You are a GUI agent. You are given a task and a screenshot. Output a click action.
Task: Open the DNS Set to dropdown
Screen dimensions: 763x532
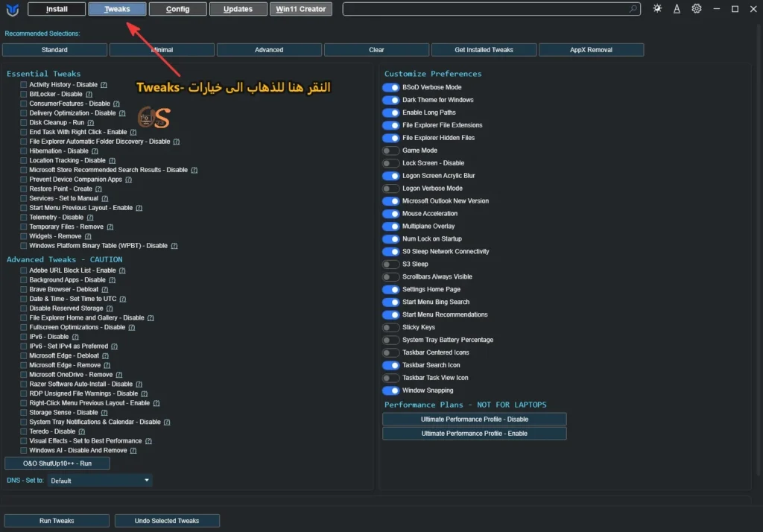(100, 481)
